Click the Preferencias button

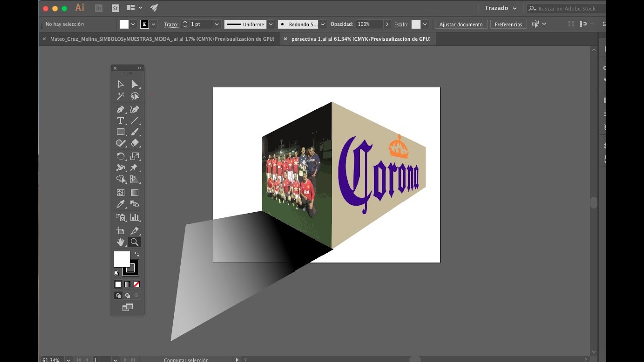508,24
